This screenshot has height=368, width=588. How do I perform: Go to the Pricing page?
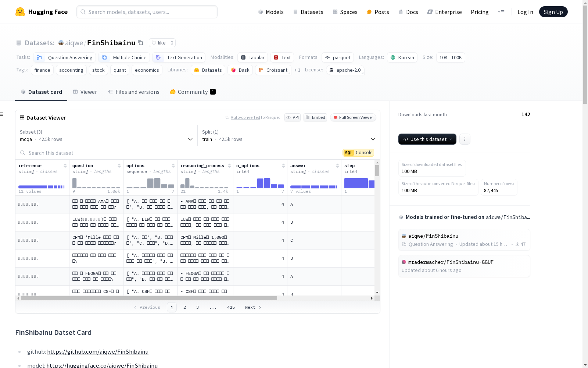pyautogui.click(x=480, y=12)
